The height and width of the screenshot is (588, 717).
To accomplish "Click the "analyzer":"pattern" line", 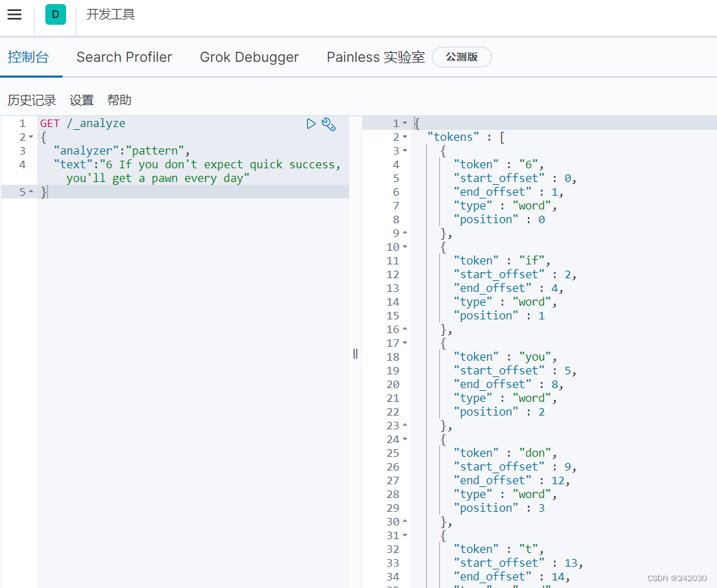I will pyautogui.click(x=122, y=150).
